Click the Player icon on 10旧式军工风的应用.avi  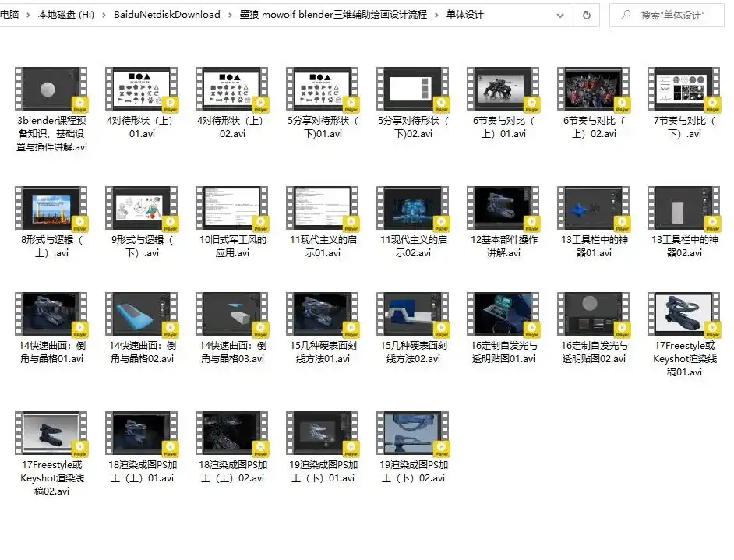tap(259, 224)
